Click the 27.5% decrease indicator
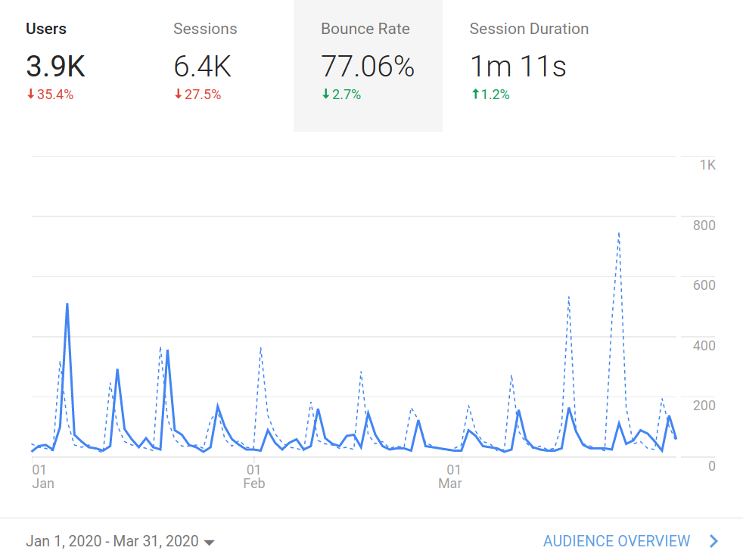Viewport: 743px width, 560px height. coord(197,95)
